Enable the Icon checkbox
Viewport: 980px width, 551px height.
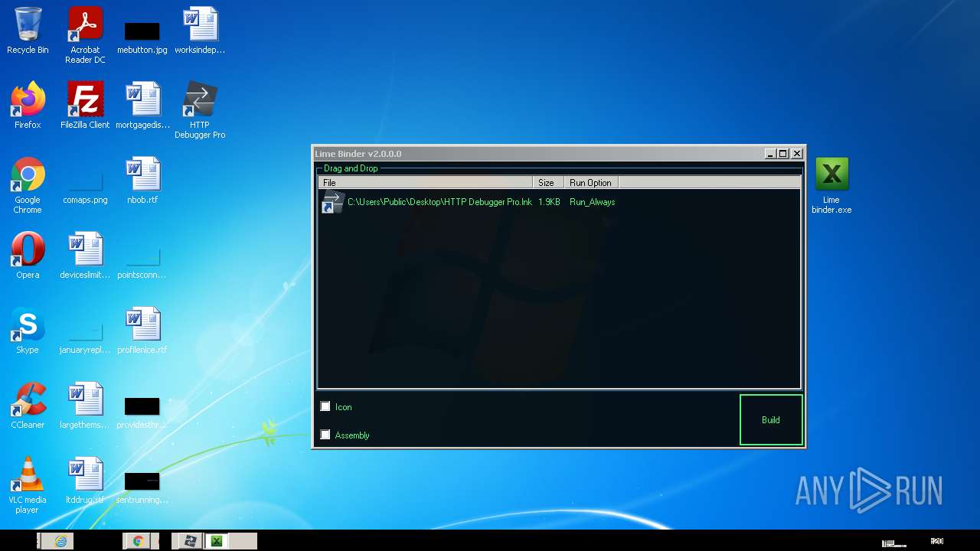(325, 406)
